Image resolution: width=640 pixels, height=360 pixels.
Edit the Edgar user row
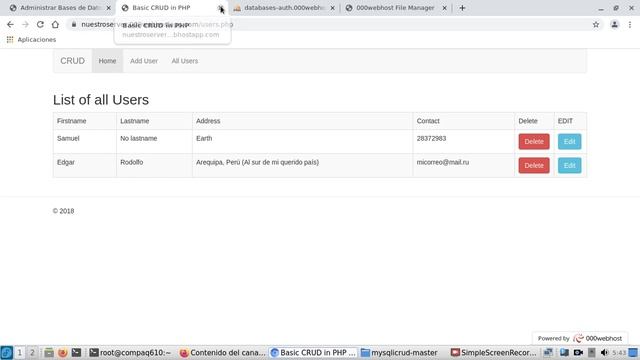tap(569, 165)
